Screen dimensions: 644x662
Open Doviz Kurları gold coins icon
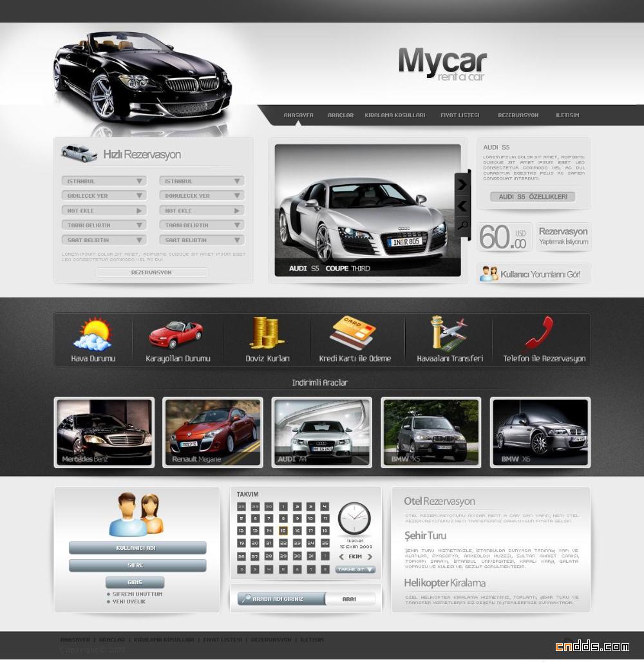[x=266, y=333]
